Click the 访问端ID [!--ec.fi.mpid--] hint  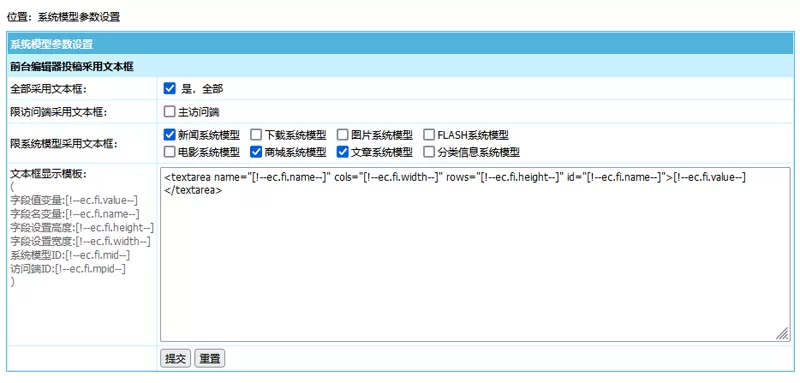click(x=68, y=268)
